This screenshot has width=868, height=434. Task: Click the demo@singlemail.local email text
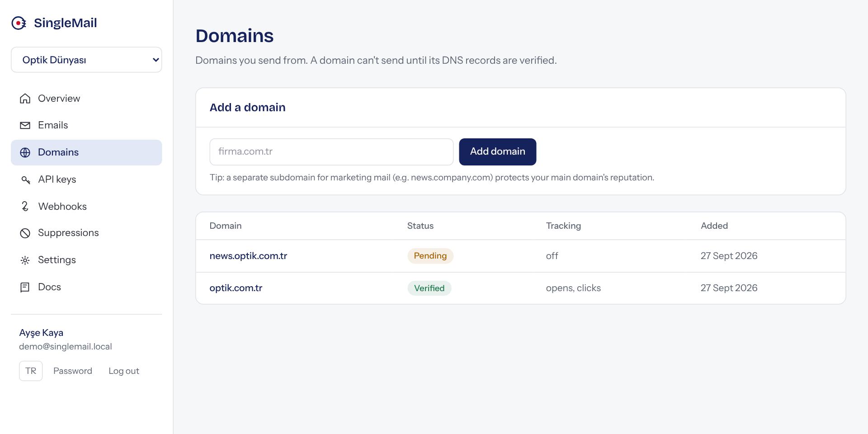pyautogui.click(x=66, y=347)
